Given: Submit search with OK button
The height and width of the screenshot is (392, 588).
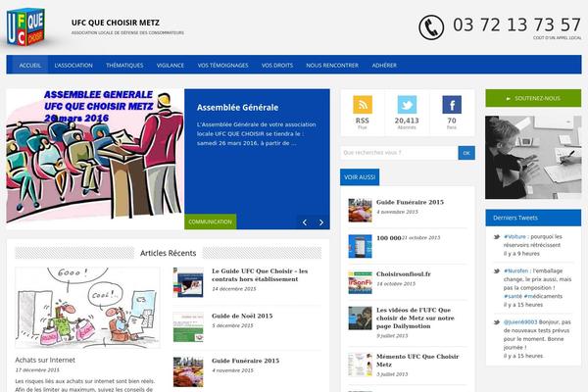Looking at the screenshot, I should 466,153.
